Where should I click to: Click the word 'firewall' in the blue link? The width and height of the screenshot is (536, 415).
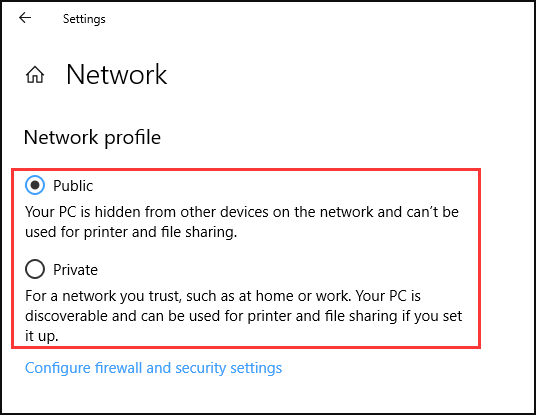(119, 368)
